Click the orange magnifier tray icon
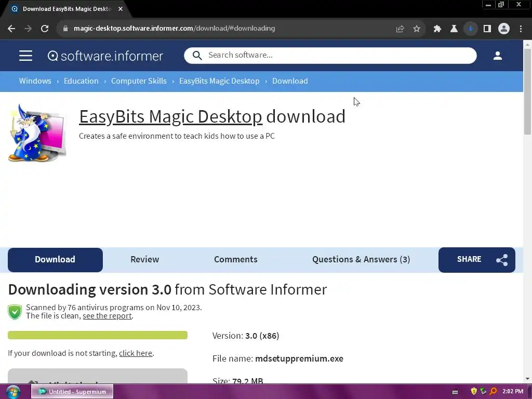Screen dimensions: 532x399 coord(494,391)
